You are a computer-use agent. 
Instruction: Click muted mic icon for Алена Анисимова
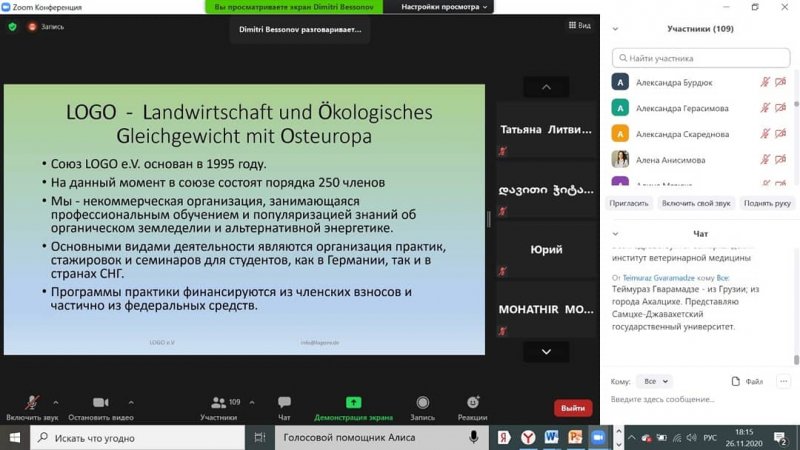pos(765,160)
